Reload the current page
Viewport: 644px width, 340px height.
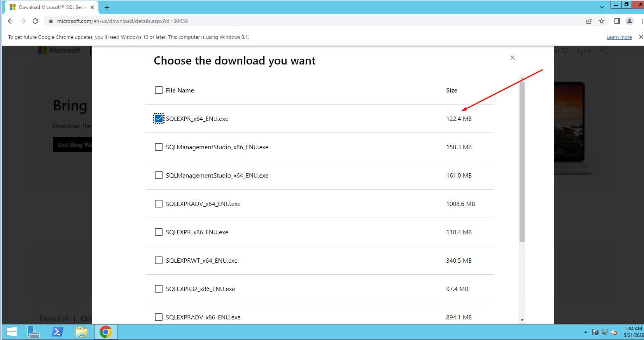pos(35,21)
